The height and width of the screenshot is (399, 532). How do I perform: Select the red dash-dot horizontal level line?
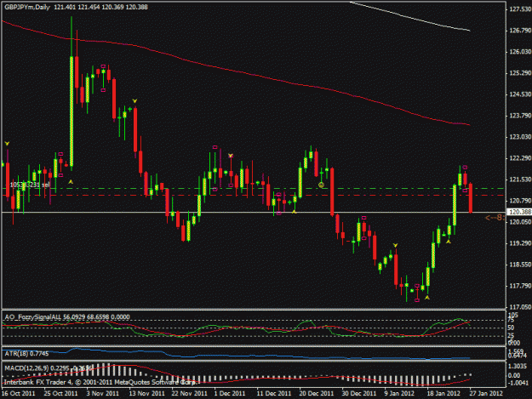(255, 196)
